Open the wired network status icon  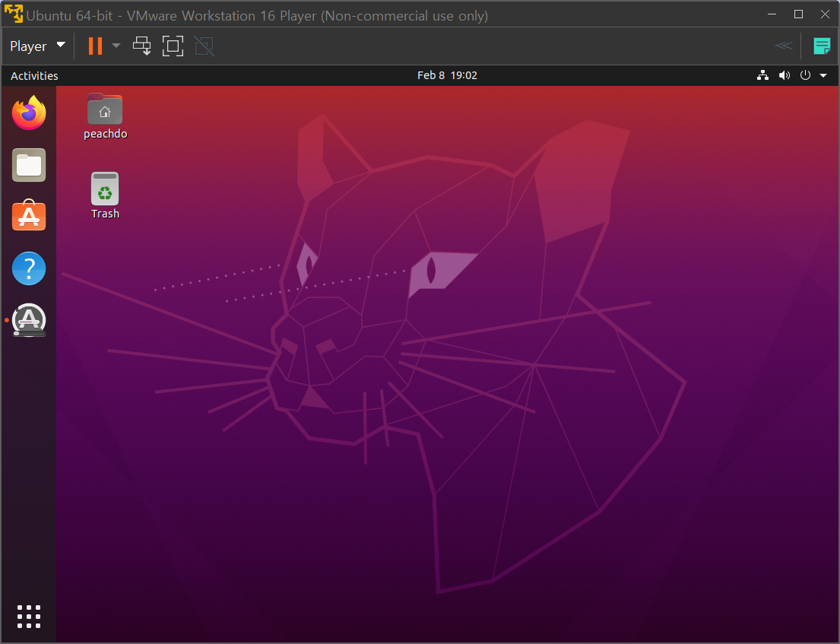tap(763, 75)
